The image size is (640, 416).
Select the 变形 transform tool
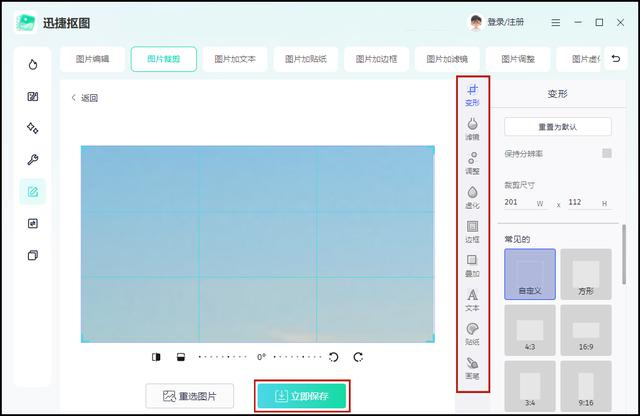(x=472, y=95)
